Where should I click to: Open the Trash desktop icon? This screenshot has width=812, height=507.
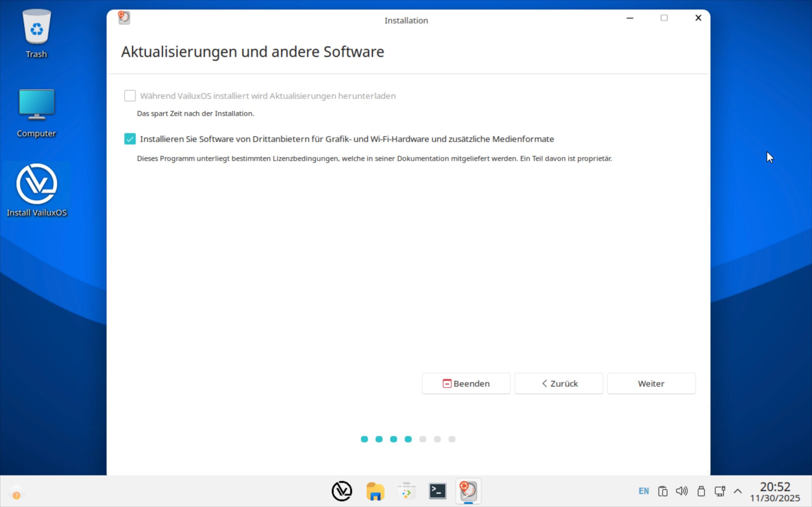pyautogui.click(x=36, y=29)
